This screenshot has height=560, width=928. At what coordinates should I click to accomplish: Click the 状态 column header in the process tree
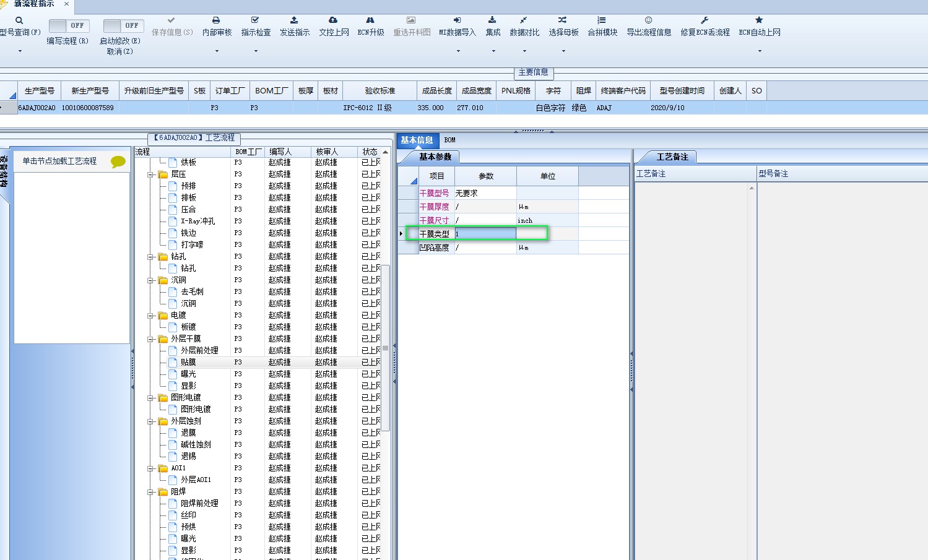pos(370,152)
